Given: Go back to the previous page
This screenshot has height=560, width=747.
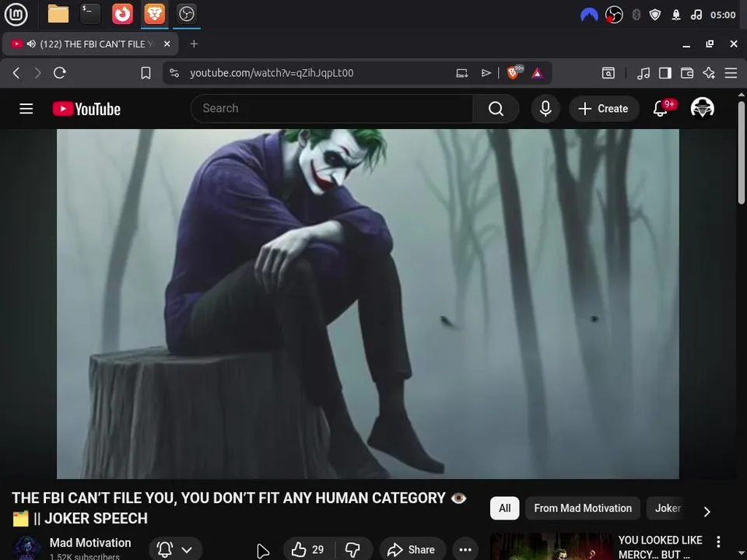Looking at the screenshot, I should [16, 73].
